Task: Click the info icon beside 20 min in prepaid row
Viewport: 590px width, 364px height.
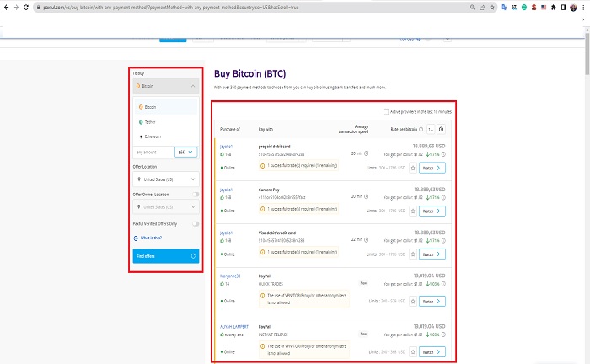Action: pos(366,153)
